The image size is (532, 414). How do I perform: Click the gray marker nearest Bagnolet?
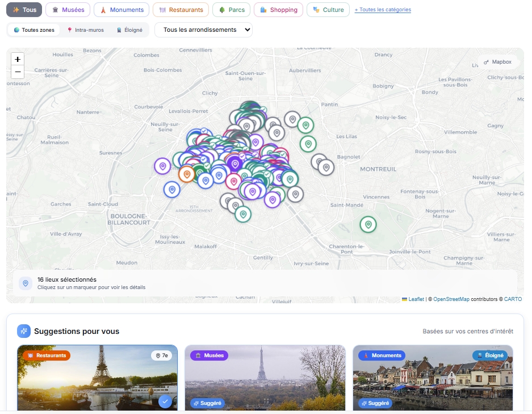pos(326,168)
